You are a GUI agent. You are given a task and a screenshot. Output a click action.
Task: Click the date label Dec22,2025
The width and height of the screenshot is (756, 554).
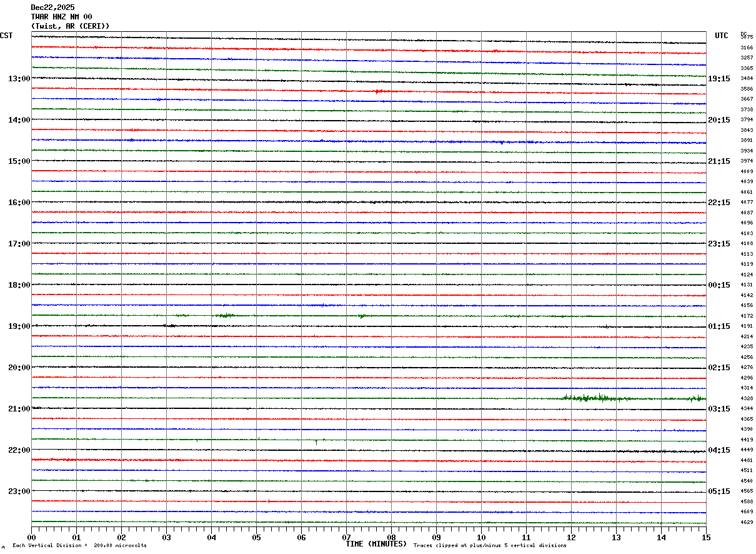52,8
